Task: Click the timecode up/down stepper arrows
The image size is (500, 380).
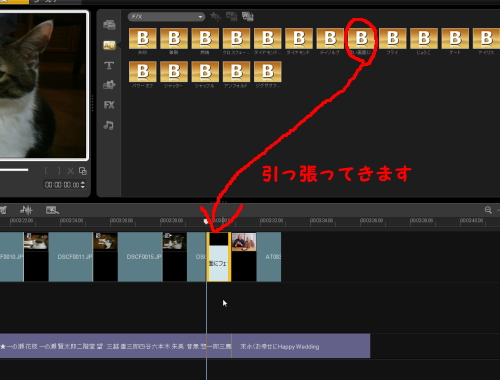Action: 83,185
